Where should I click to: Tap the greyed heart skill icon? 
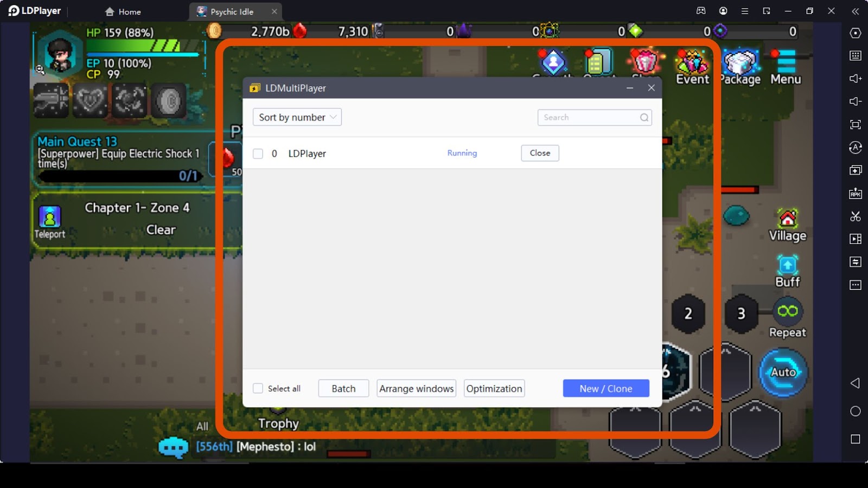point(90,100)
